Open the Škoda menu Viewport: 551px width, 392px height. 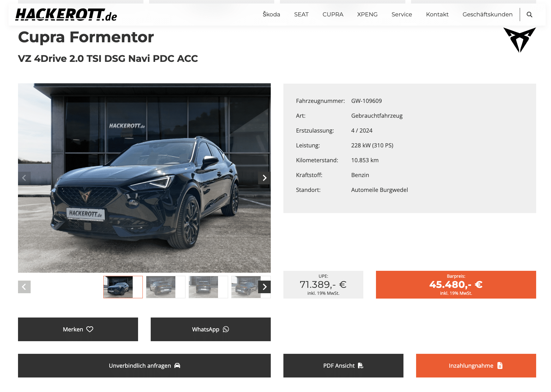[271, 15]
